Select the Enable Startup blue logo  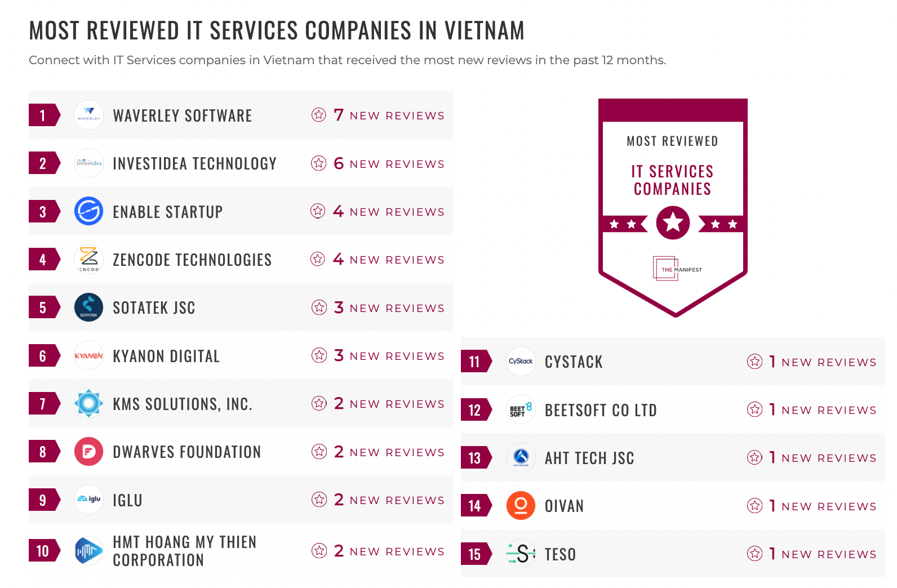click(88, 211)
